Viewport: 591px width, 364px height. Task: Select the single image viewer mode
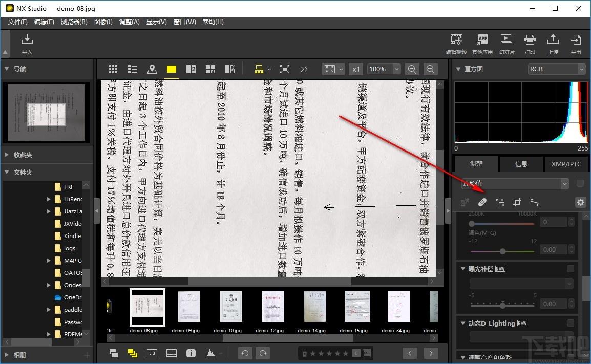coord(172,69)
